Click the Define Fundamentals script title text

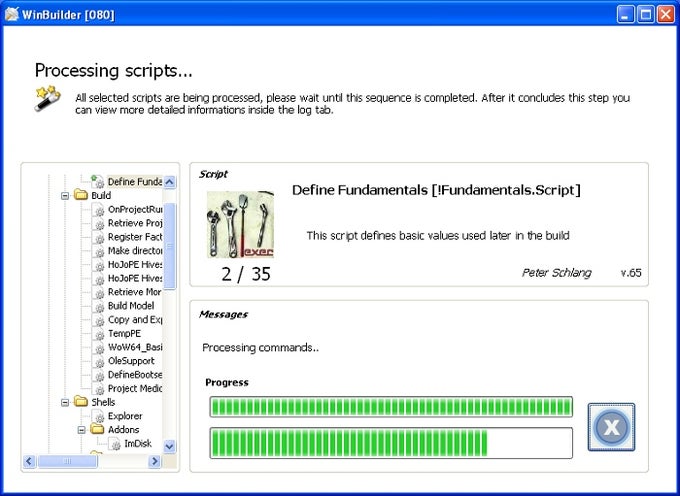[436, 190]
